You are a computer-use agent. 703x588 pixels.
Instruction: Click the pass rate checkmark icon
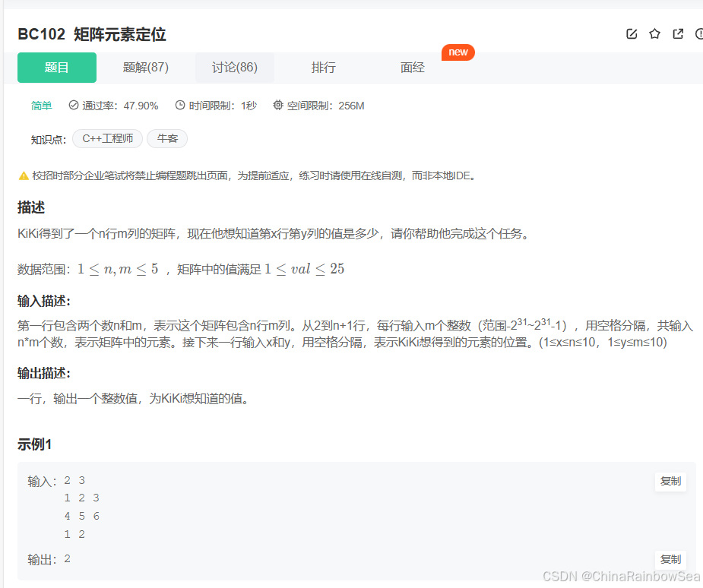click(74, 106)
